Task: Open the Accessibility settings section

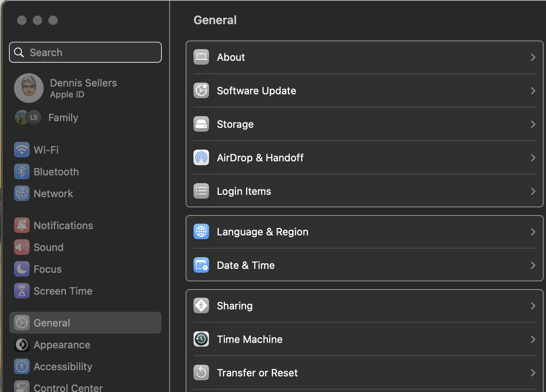Action: (63, 367)
